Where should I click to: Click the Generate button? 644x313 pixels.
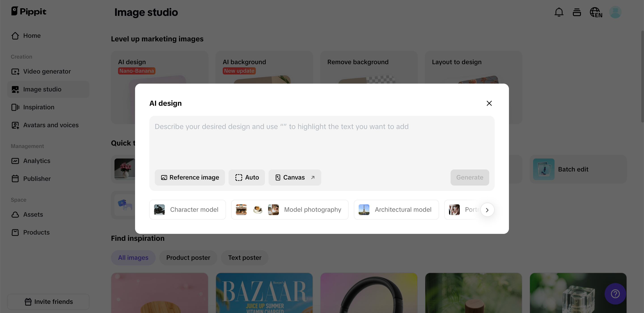click(470, 177)
